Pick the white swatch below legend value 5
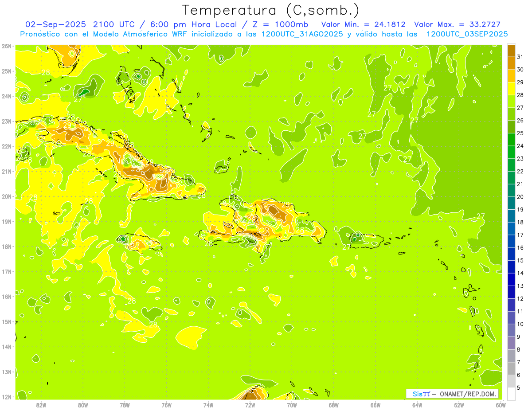 (x=511, y=394)
